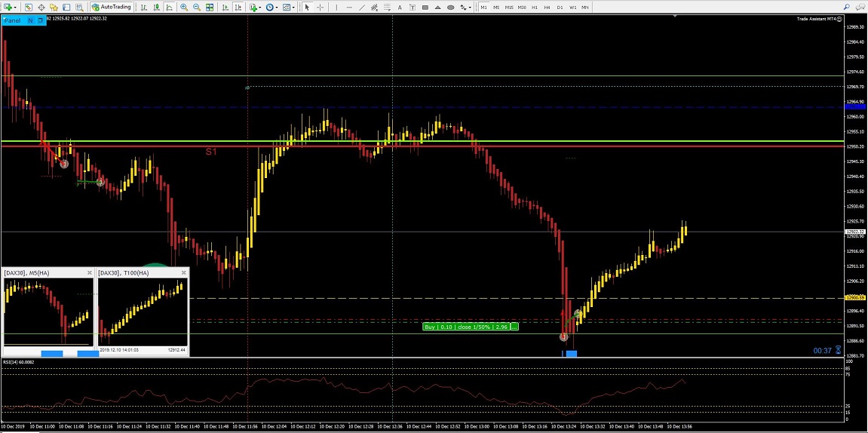Select the Fibonacci Retracement tool
This screenshot has width=868, height=433.
click(387, 8)
